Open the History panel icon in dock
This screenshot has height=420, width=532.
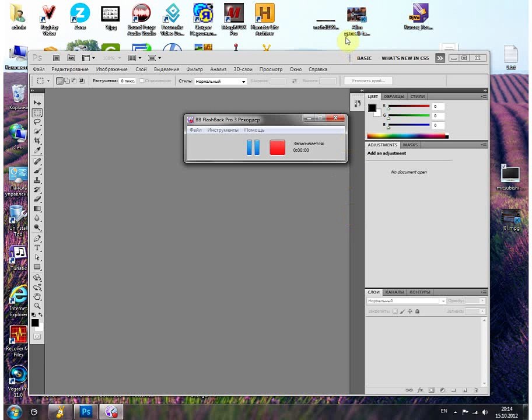click(x=358, y=103)
